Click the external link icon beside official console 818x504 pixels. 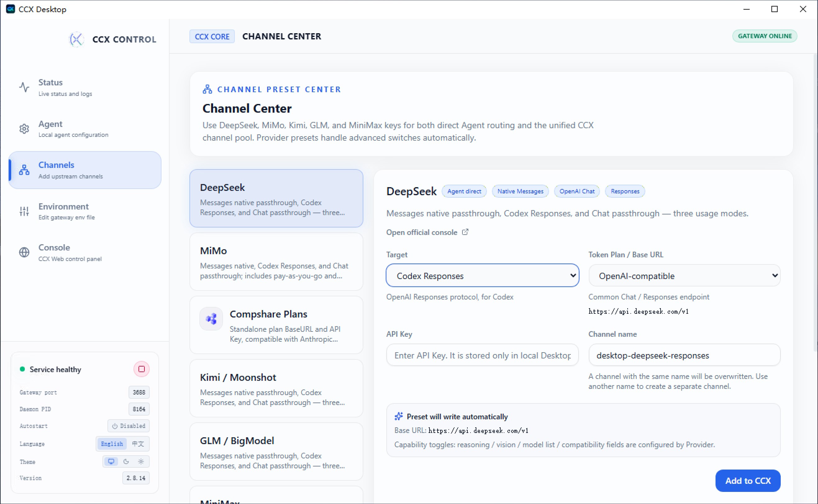(x=465, y=232)
